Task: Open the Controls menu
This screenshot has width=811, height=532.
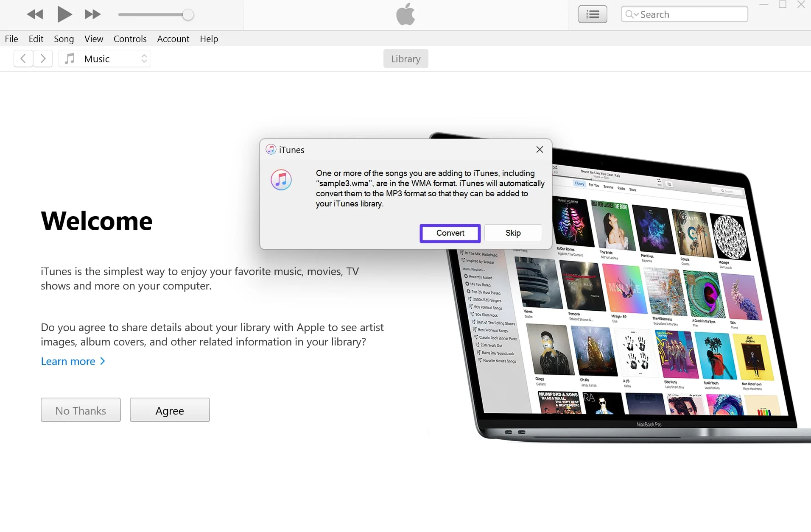Action: coord(130,39)
